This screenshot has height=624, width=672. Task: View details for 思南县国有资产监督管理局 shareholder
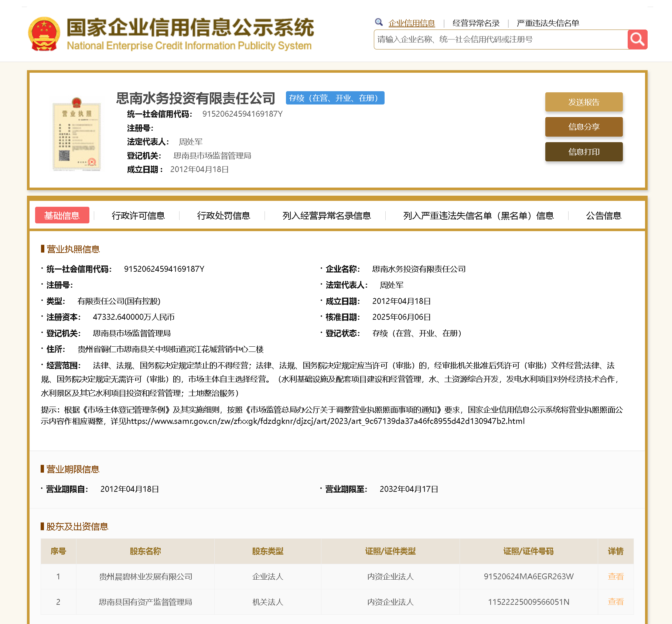(x=615, y=602)
